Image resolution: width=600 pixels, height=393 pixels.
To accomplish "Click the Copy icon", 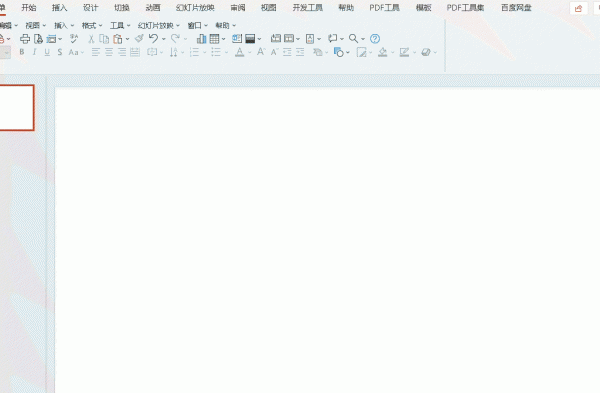I will click(x=104, y=39).
